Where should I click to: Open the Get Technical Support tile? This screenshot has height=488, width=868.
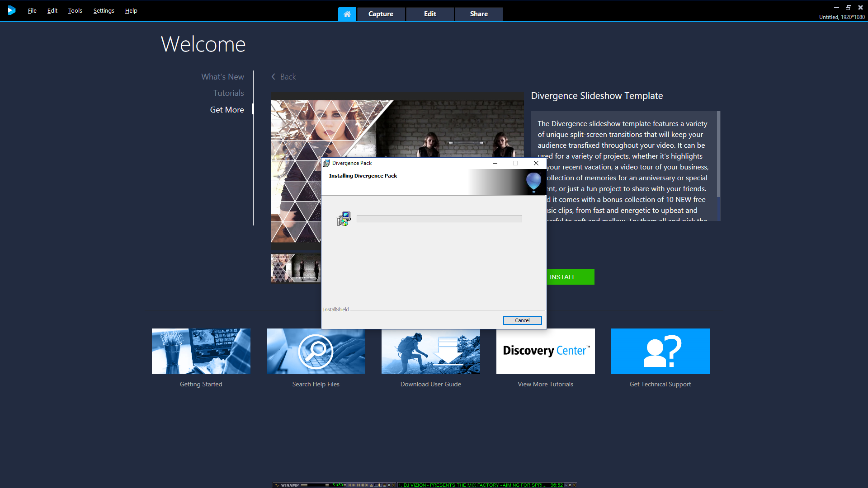coord(660,351)
